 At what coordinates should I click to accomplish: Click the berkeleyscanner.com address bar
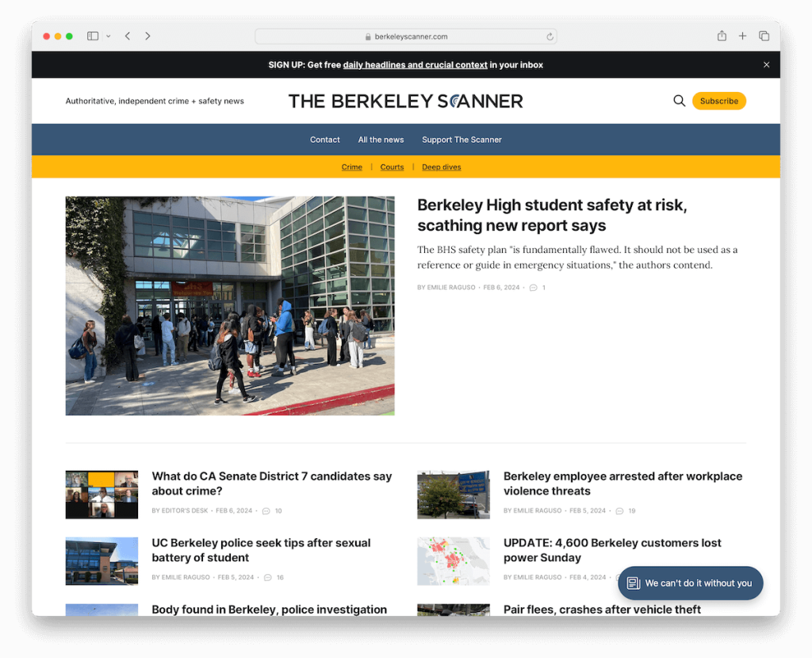(405, 36)
